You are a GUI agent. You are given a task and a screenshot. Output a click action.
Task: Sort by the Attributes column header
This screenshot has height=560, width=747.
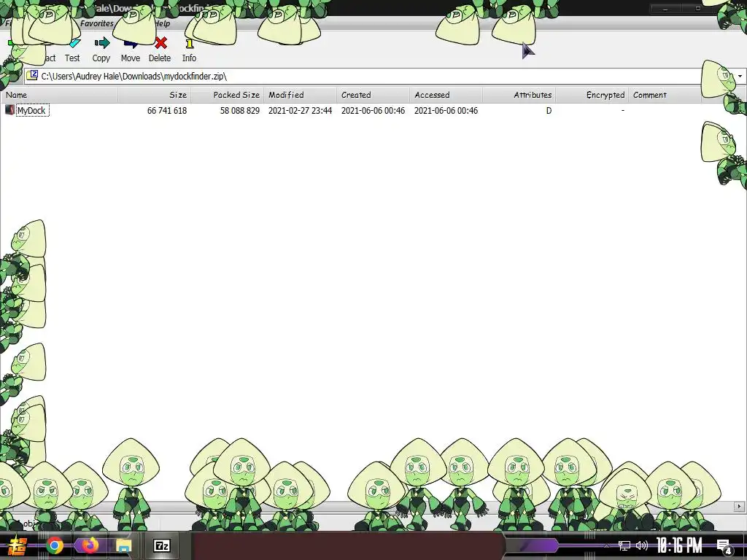[519, 95]
